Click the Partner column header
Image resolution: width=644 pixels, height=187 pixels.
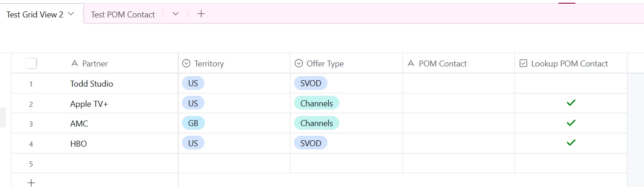coord(95,64)
